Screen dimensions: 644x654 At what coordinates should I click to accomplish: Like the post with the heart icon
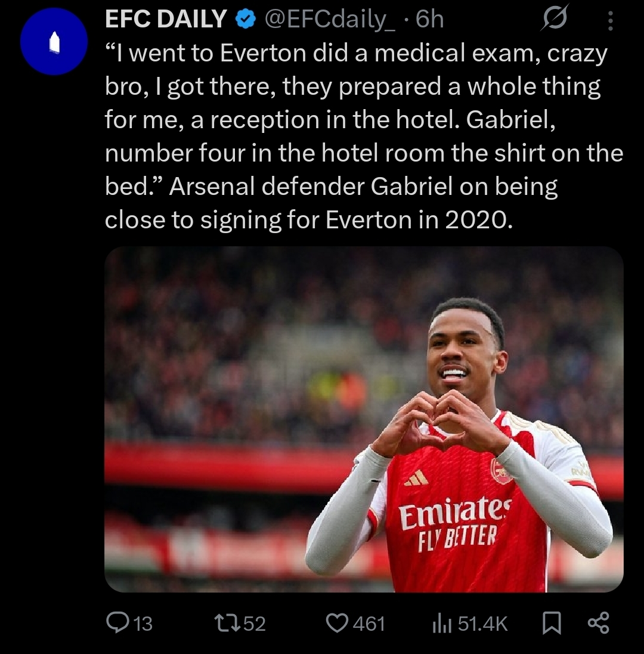click(x=338, y=623)
